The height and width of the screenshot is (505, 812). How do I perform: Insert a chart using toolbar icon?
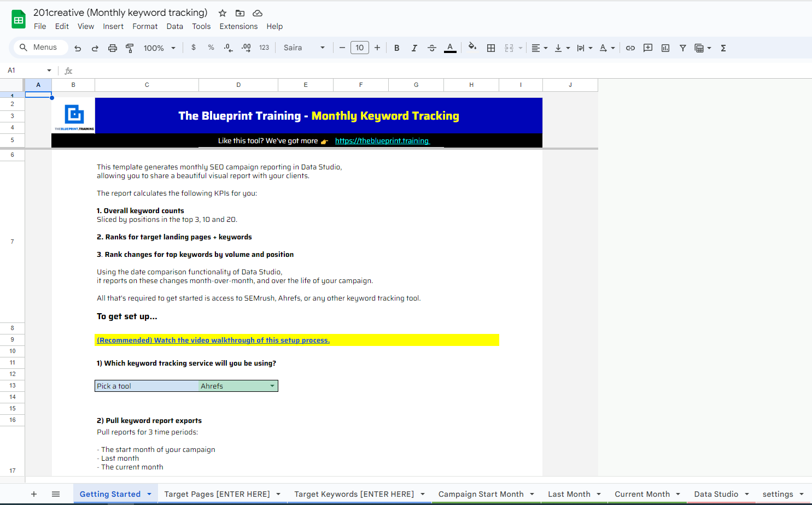[665, 48]
